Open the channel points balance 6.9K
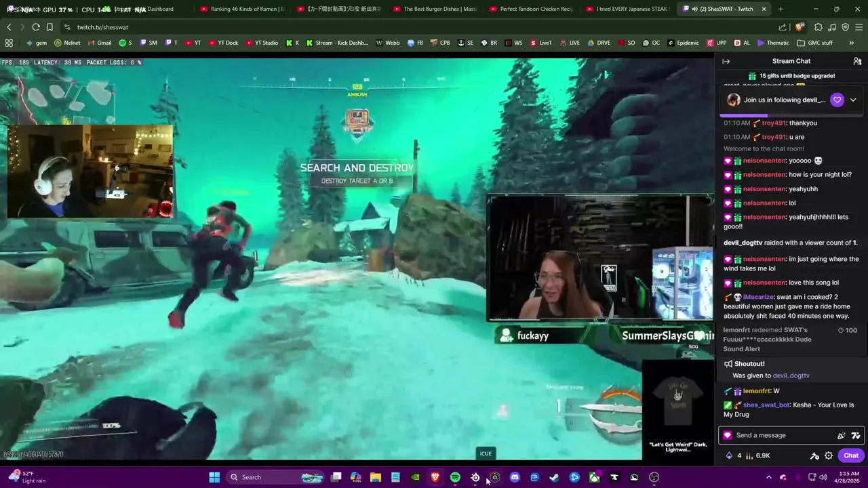Image resolution: width=868 pixels, height=488 pixels. point(759,455)
